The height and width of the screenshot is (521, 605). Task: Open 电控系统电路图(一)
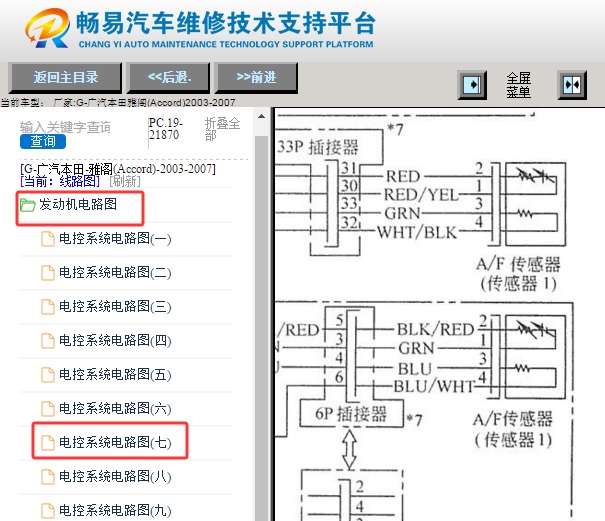pyautogui.click(x=115, y=239)
